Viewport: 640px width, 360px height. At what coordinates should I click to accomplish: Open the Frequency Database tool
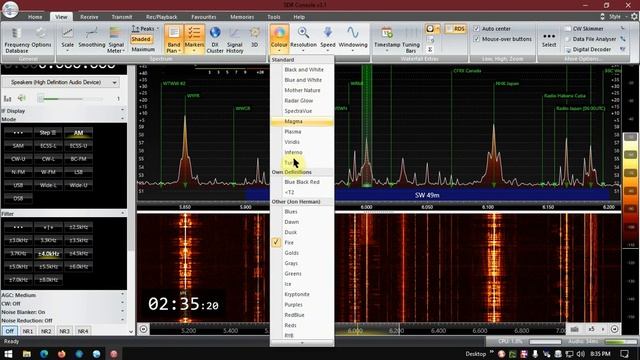tap(17, 40)
